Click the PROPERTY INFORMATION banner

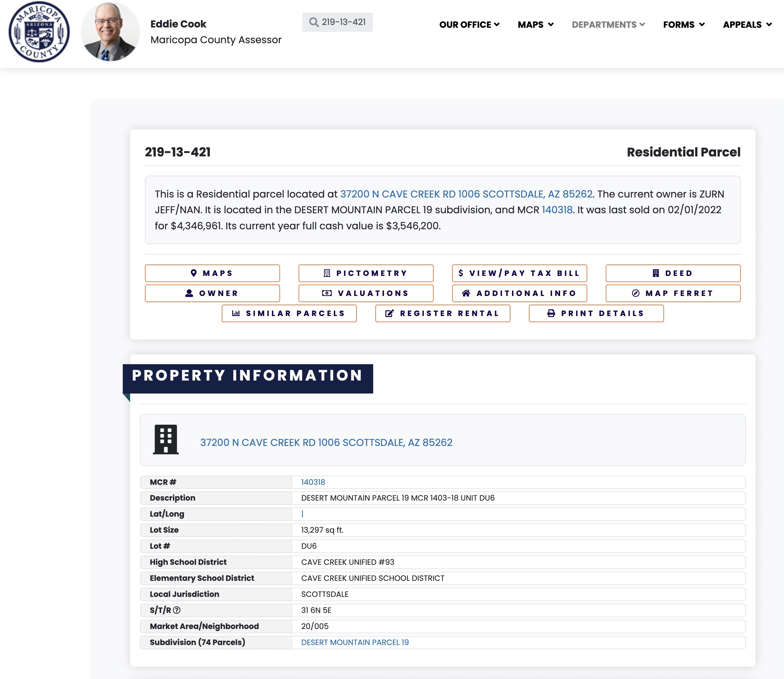coord(248,378)
